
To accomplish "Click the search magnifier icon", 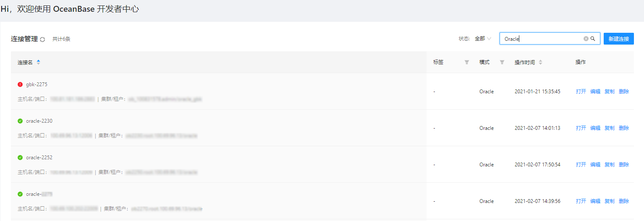I will 593,39.
